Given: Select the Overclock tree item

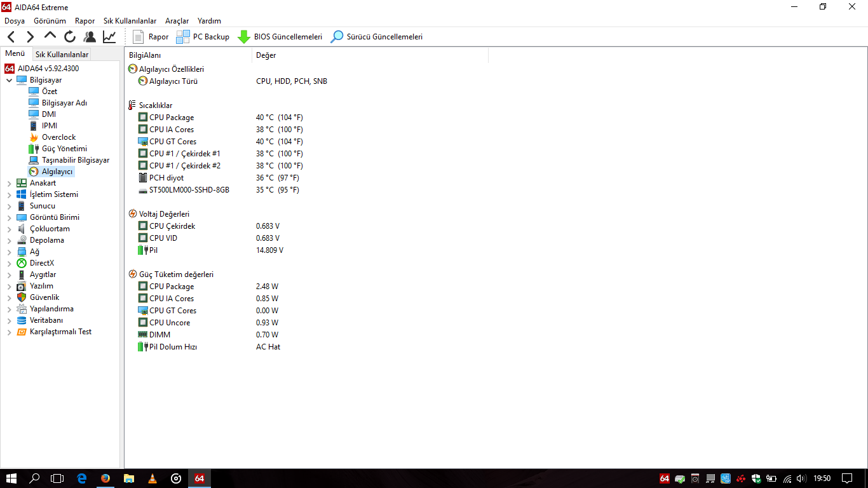Looking at the screenshot, I should pyautogui.click(x=58, y=137).
